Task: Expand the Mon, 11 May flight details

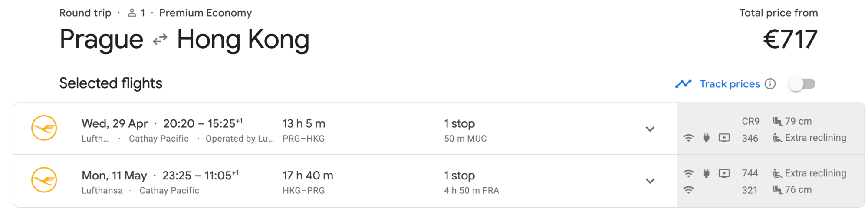Action: [x=650, y=181]
